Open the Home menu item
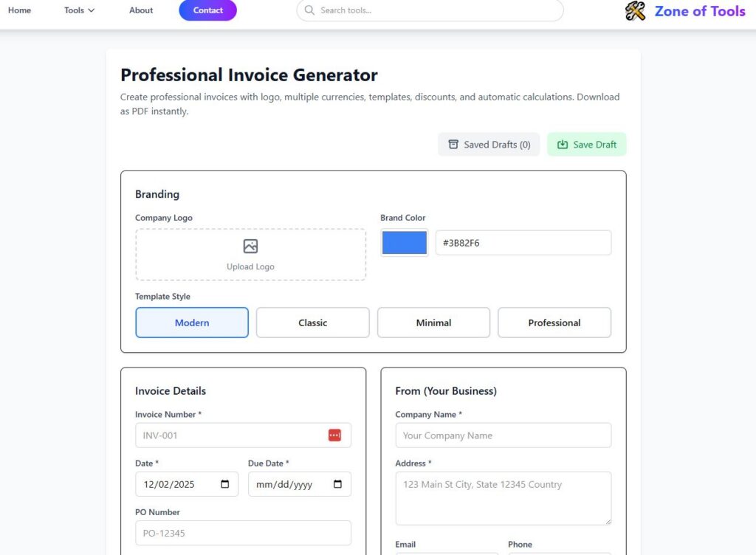This screenshot has width=756, height=555. tap(20, 10)
